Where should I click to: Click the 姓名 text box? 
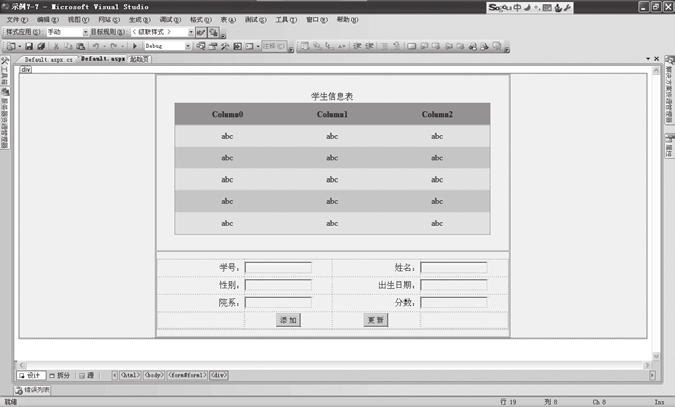tap(454, 267)
